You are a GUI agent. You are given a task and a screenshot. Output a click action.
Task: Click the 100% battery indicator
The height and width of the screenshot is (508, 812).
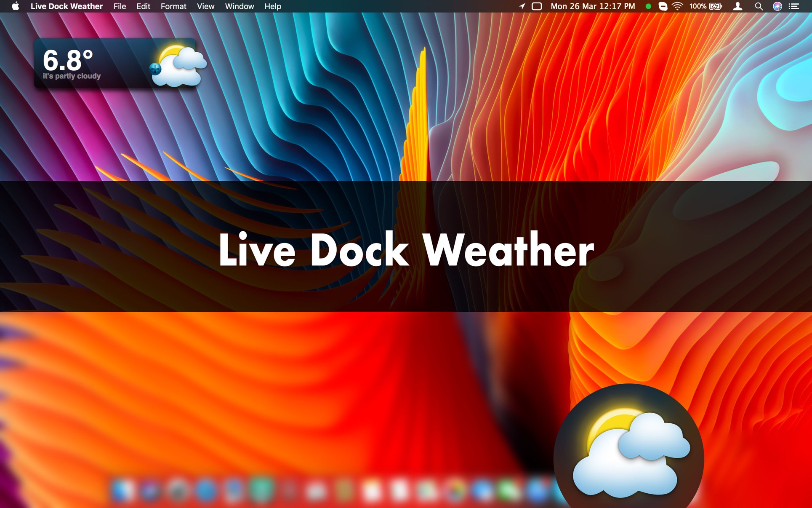pos(706,6)
